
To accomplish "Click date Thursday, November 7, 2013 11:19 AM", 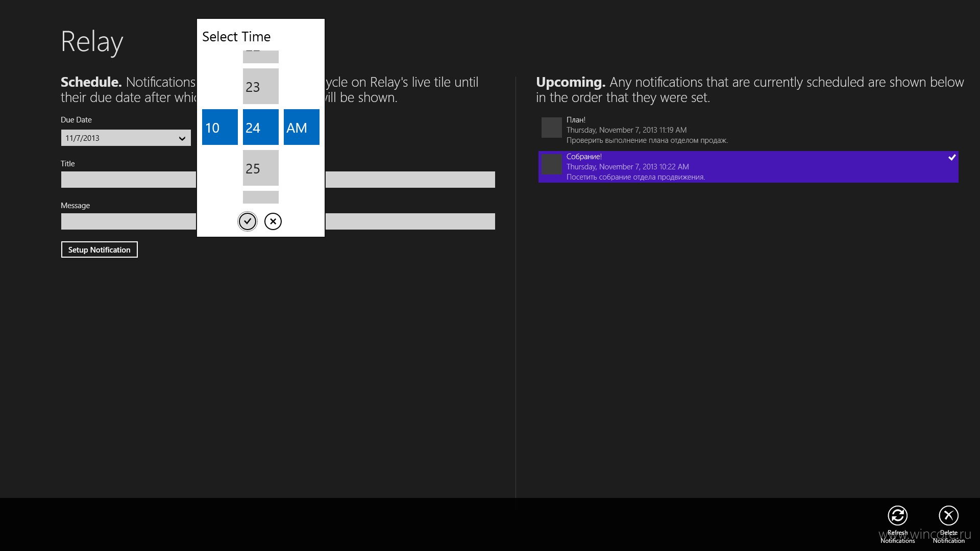I will [626, 130].
